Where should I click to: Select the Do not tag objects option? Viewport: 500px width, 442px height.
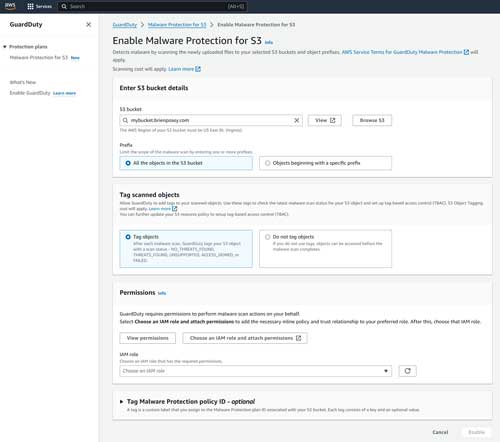coord(325,249)
